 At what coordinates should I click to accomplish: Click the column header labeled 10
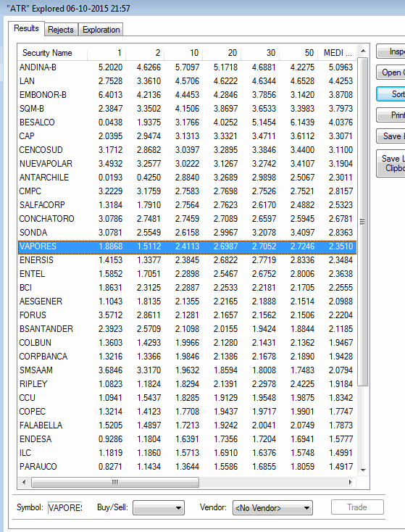[x=183, y=53]
